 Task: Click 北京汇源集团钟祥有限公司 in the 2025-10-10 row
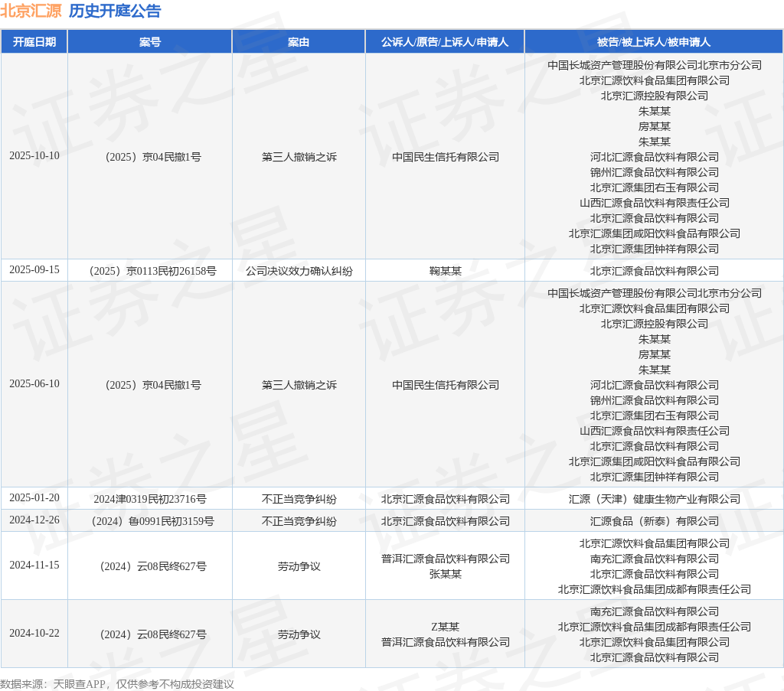[x=655, y=249]
